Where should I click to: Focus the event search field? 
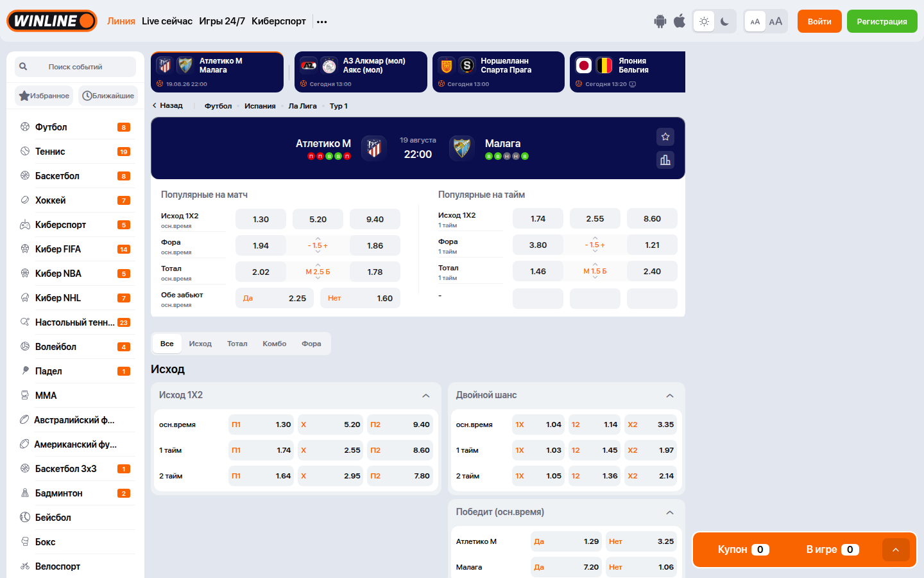(75, 66)
